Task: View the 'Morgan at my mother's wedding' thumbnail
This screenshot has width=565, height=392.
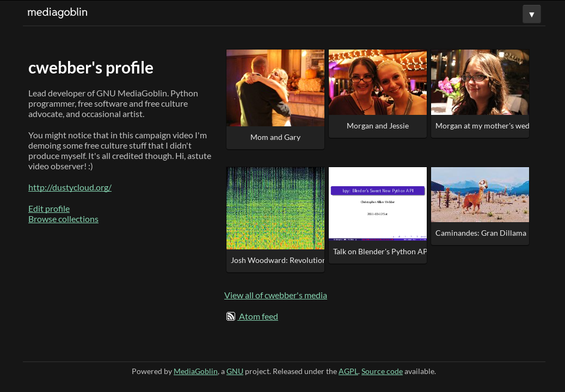Action: [480, 82]
